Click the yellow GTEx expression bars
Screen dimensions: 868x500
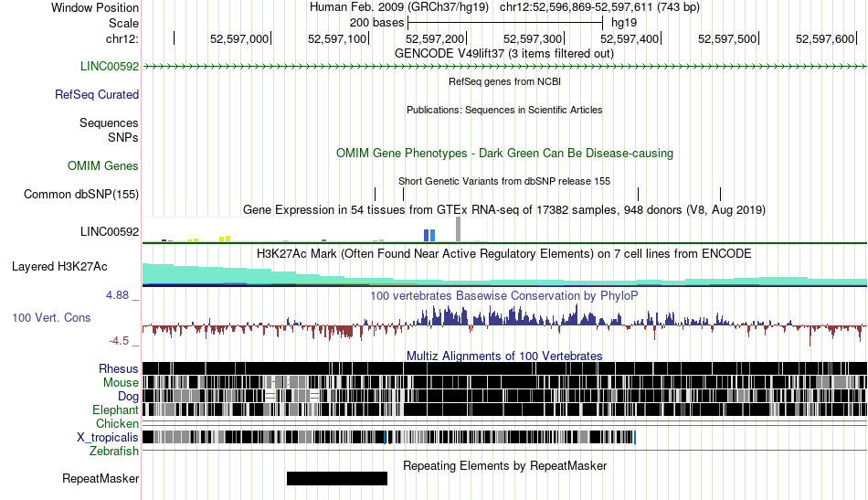225,239
